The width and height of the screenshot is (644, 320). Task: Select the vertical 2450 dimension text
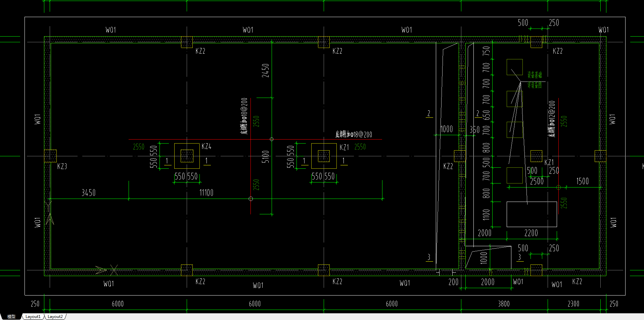pos(266,70)
